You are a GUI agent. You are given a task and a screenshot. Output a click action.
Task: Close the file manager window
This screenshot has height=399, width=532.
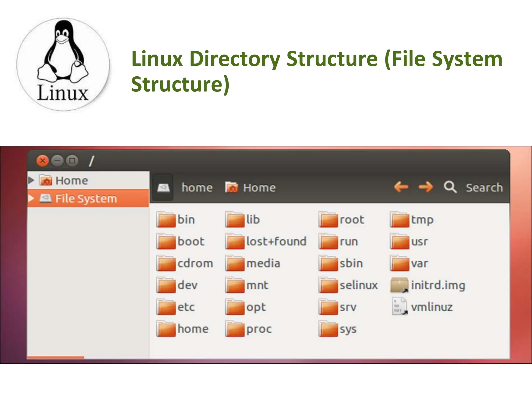coord(43,161)
